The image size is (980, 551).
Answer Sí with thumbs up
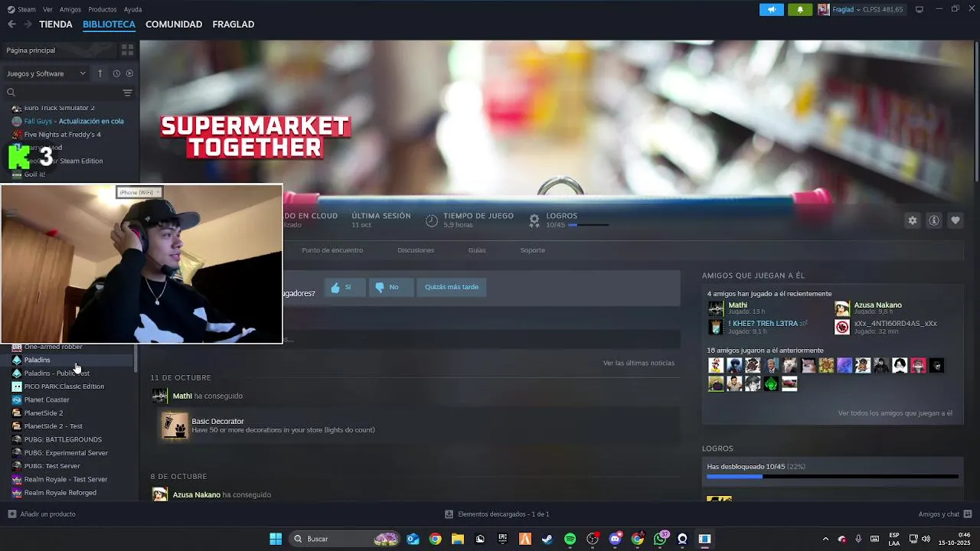(x=344, y=287)
